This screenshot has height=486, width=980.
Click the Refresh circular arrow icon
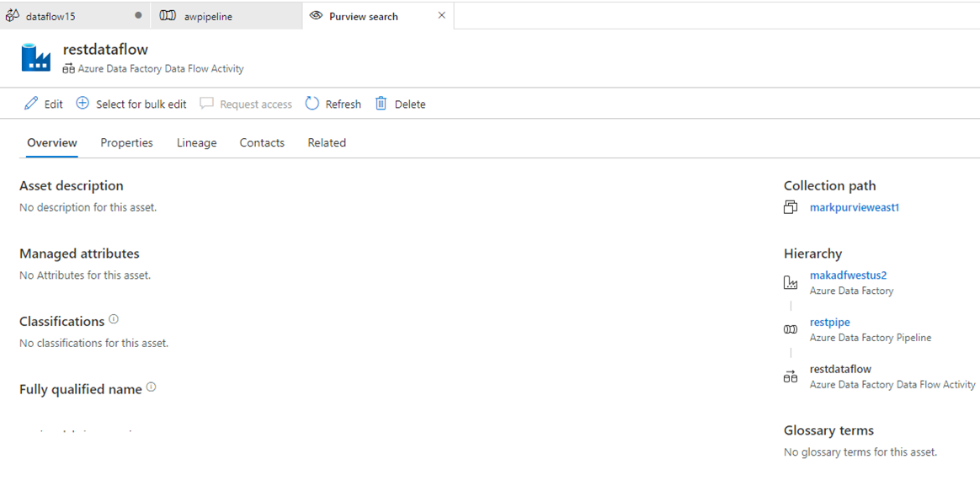coord(311,104)
